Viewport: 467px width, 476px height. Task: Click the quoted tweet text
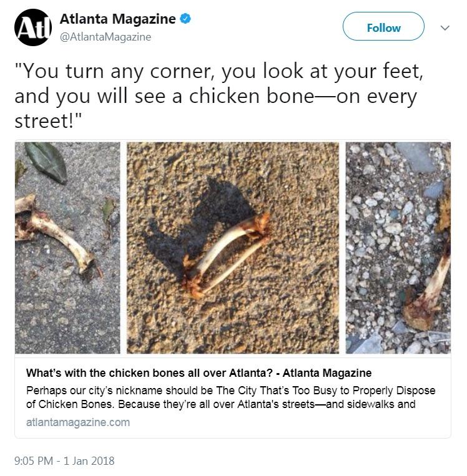(219, 96)
